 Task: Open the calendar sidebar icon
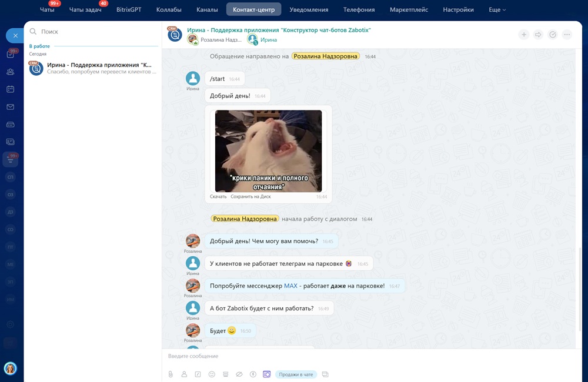(11, 89)
